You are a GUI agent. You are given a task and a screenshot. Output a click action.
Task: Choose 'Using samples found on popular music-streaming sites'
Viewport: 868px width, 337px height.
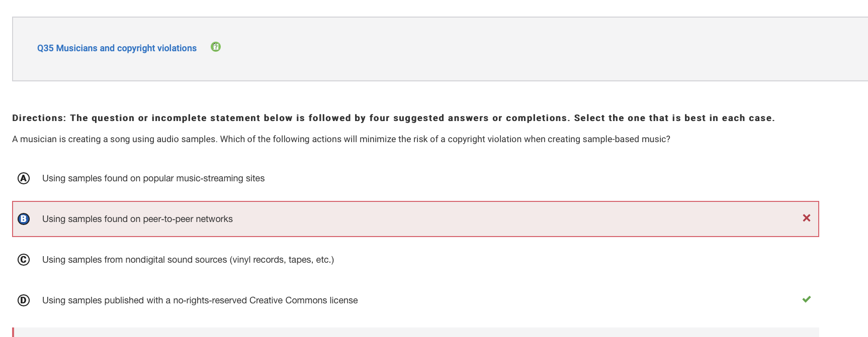[153, 178]
